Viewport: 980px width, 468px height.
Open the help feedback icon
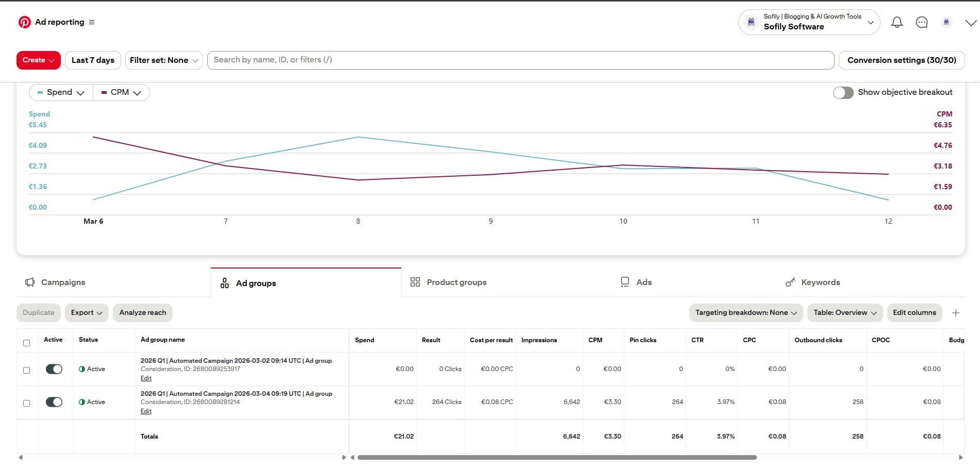coord(921,22)
